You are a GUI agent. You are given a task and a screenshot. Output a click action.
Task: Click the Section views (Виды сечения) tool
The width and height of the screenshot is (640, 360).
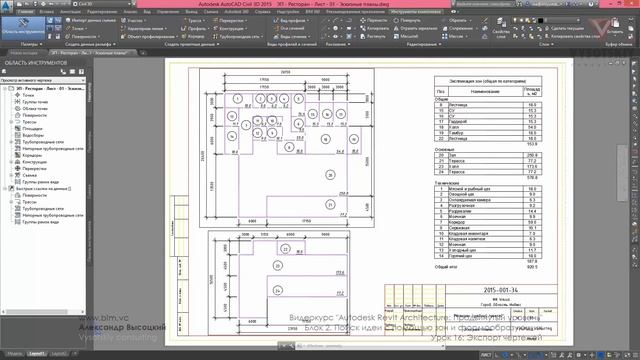pyautogui.click(x=291, y=37)
